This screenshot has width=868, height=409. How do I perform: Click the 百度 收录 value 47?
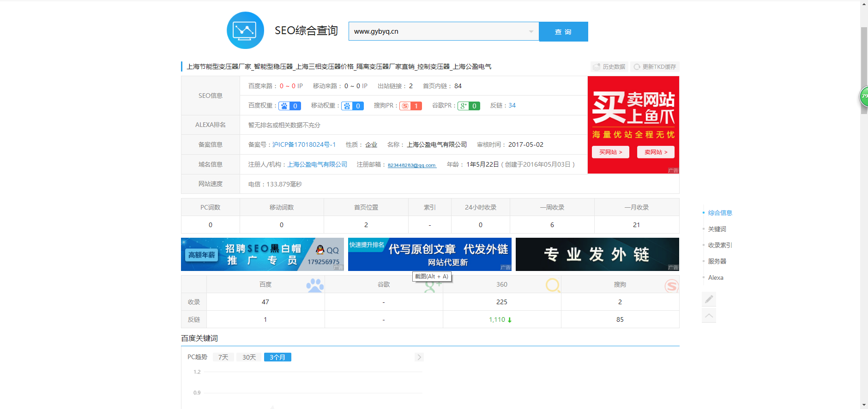[x=265, y=302]
